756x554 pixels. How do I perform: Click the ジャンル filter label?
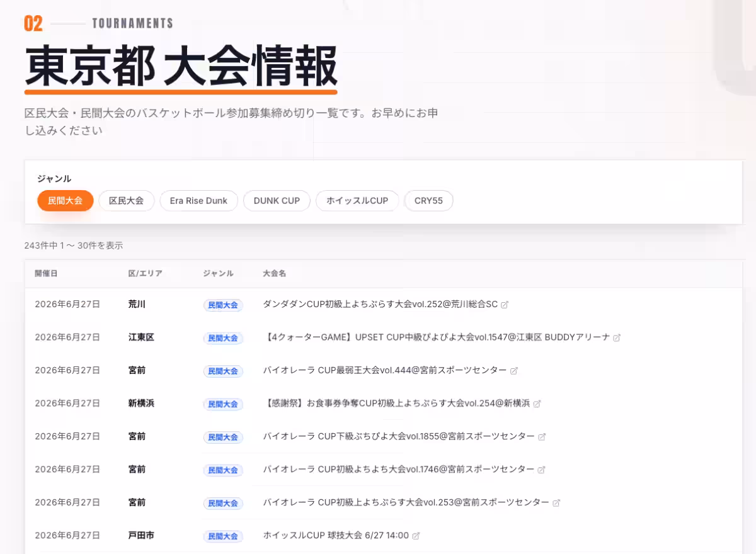click(x=54, y=179)
